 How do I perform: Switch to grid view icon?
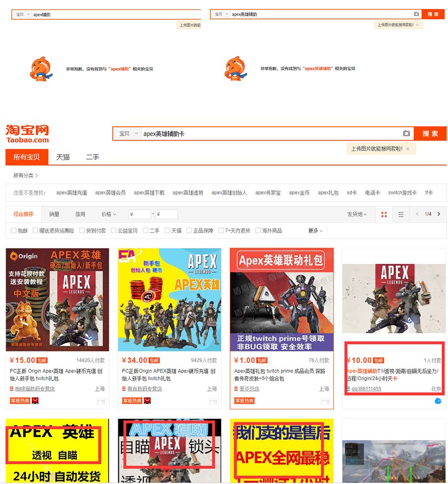click(x=384, y=214)
